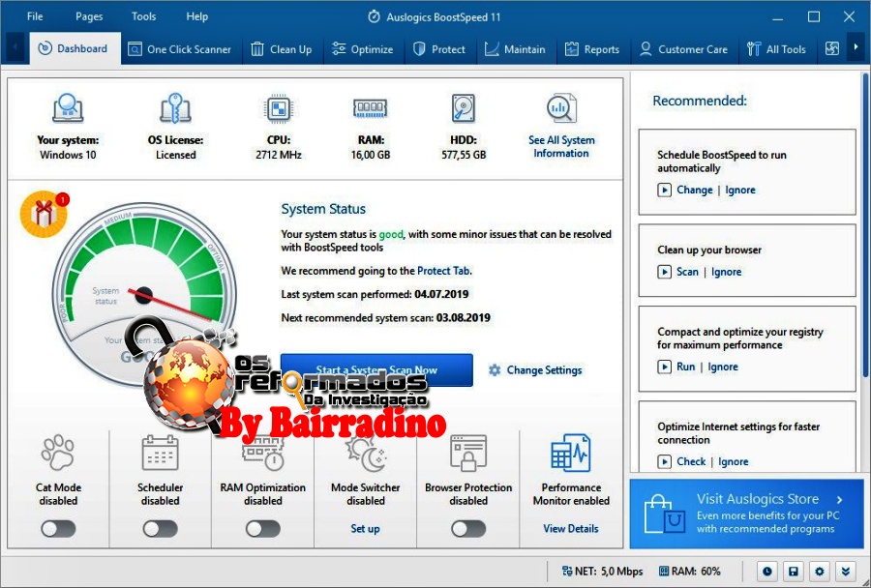Image resolution: width=871 pixels, height=588 pixels.
Task: Click the system status gauge
Action: [x=144, y=294]
